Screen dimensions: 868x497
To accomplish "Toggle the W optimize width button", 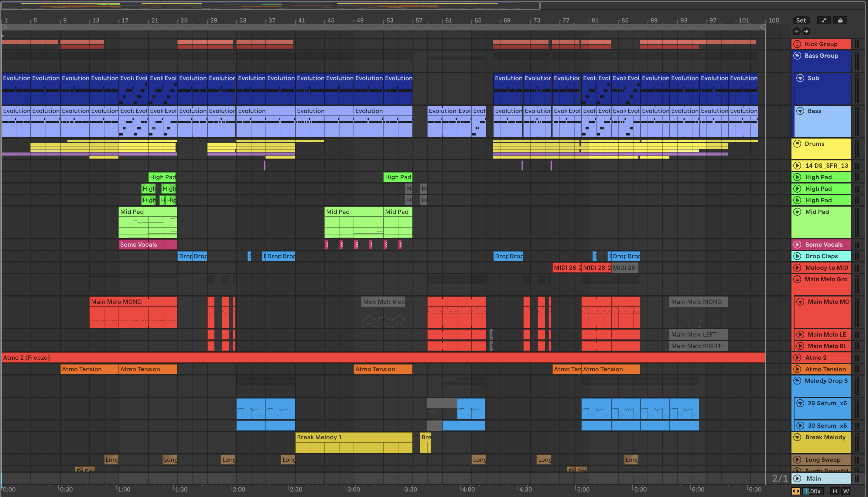I will click(846, 491).
